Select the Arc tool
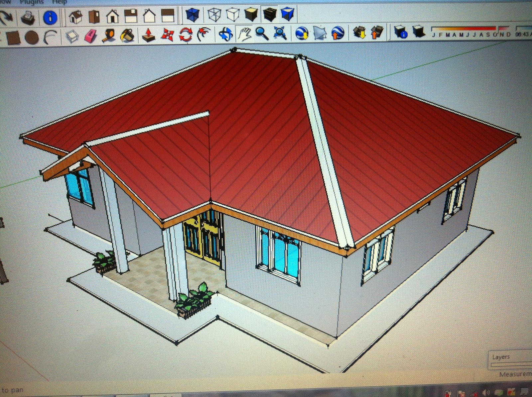Viewport: 532px width, 397px height. coord(50,37)
